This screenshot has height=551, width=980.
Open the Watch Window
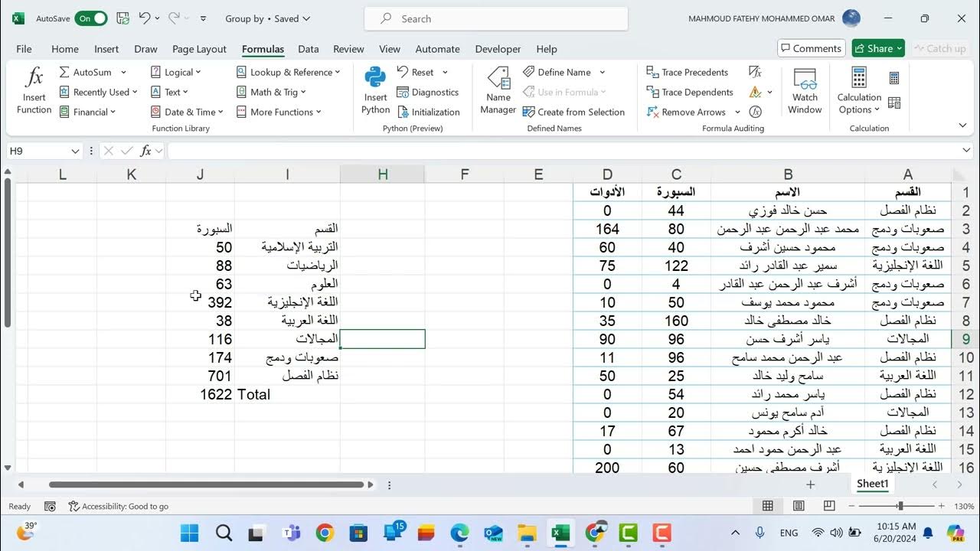coord(805,90)
